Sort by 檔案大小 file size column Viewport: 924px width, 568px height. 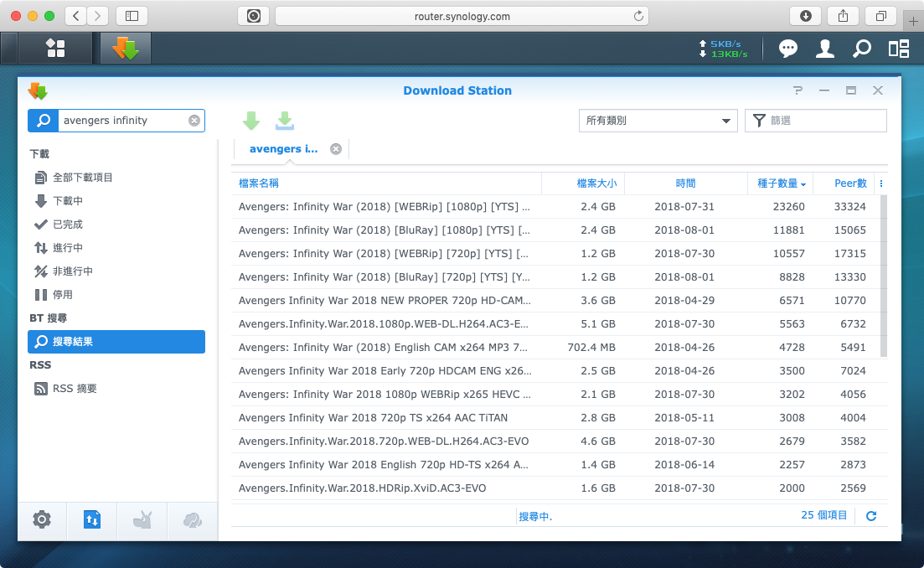583,183
